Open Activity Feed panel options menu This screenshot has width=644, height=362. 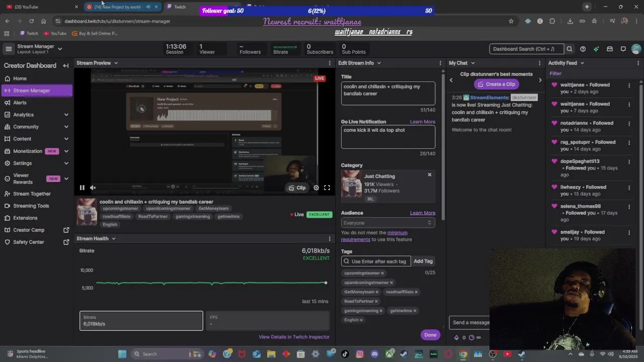639,63
